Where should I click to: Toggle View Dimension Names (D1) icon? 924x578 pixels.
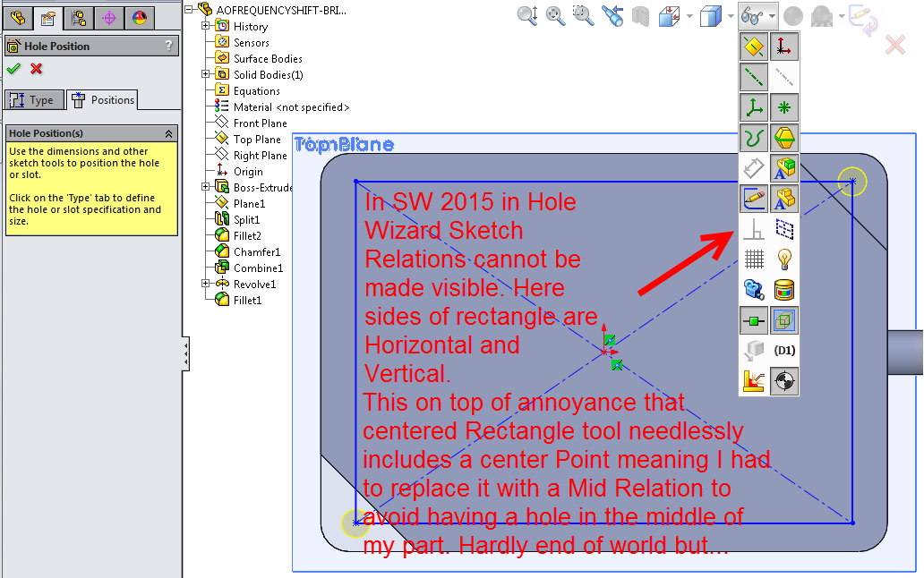coord(784,350)
